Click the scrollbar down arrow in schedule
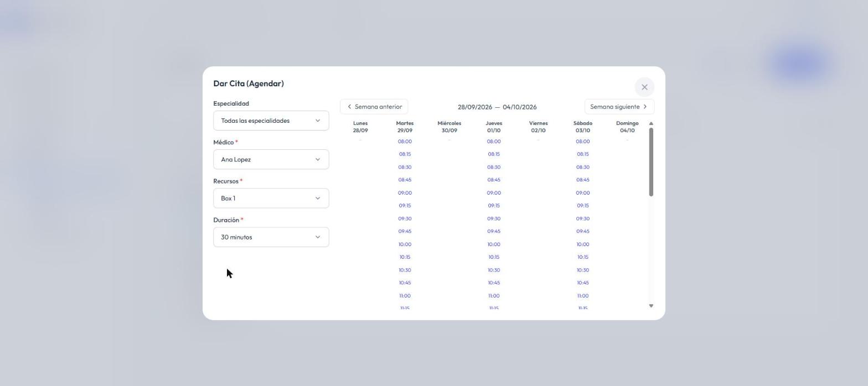868x386 pixels. click(x=651, y=306)
